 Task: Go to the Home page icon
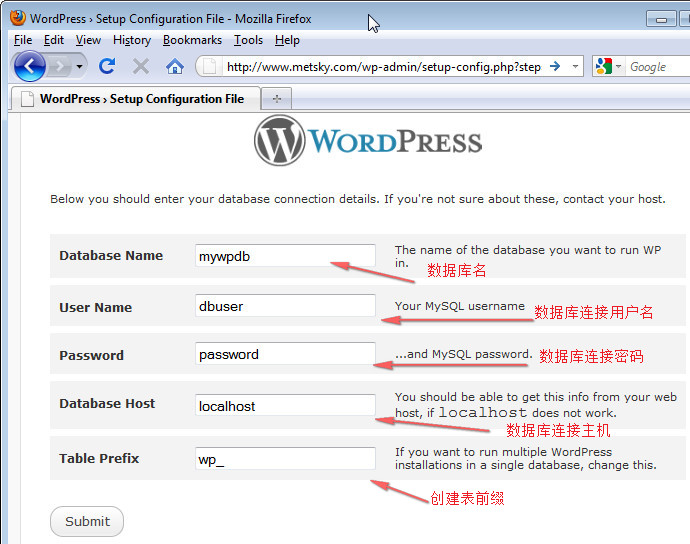click(175, 67)
